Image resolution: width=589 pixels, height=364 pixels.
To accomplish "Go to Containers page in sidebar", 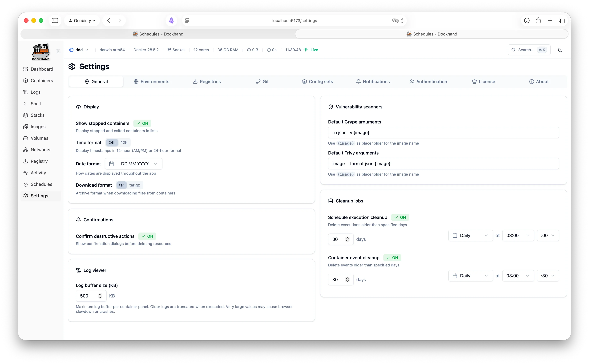I will pos(42,81).
